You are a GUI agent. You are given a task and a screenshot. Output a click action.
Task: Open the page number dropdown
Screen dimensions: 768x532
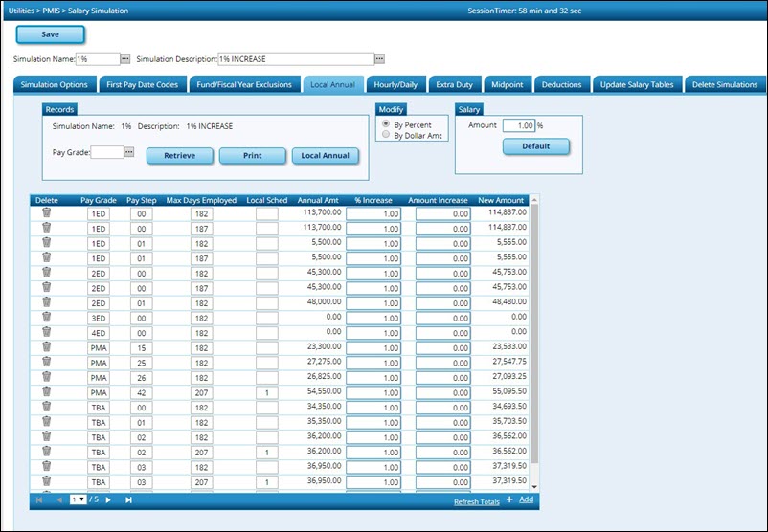(x=81, y=499)
